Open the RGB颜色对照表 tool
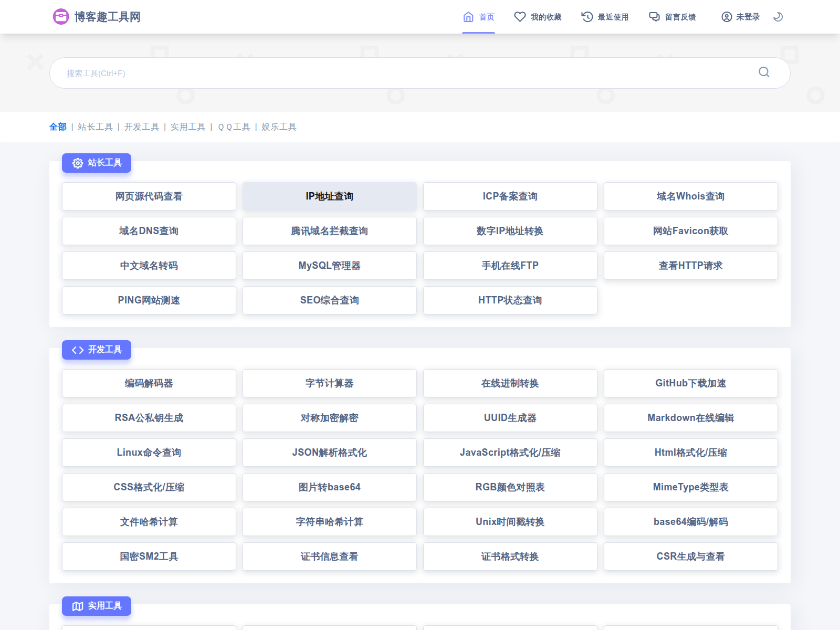 click(x=510, y=487)
